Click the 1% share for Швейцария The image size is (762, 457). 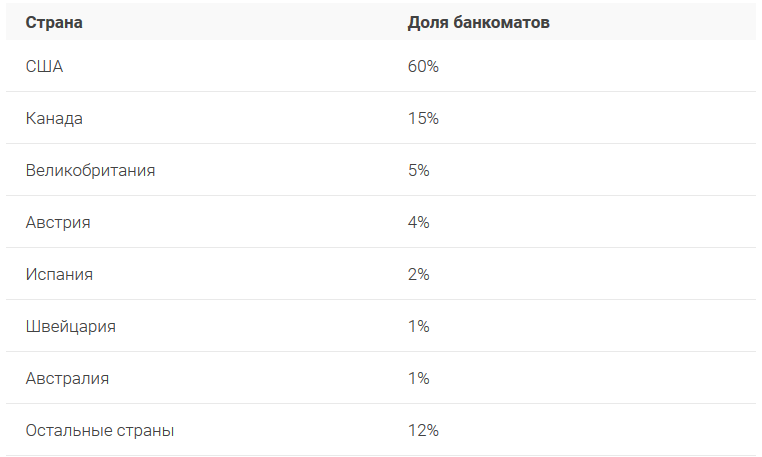(418, 326)
